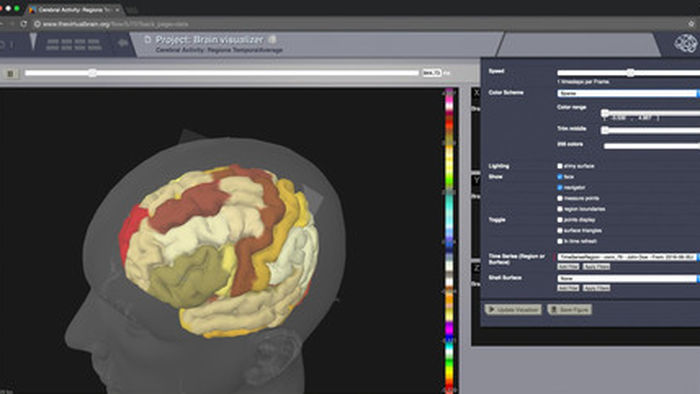Click Add Filter under Shell Surface
This screenshot has height=394, width=700.
[x=568, y=288]
